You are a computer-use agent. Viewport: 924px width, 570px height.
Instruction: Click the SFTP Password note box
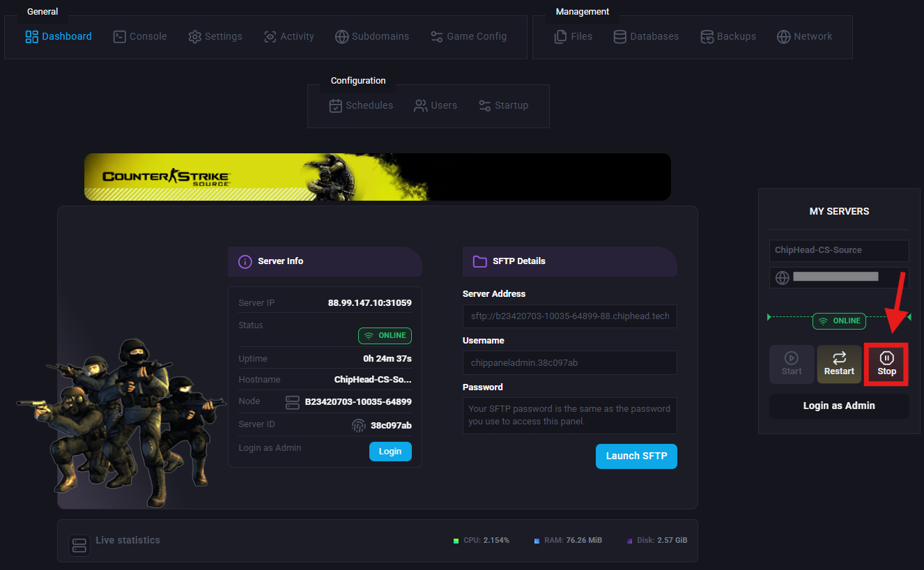[569, 415]
